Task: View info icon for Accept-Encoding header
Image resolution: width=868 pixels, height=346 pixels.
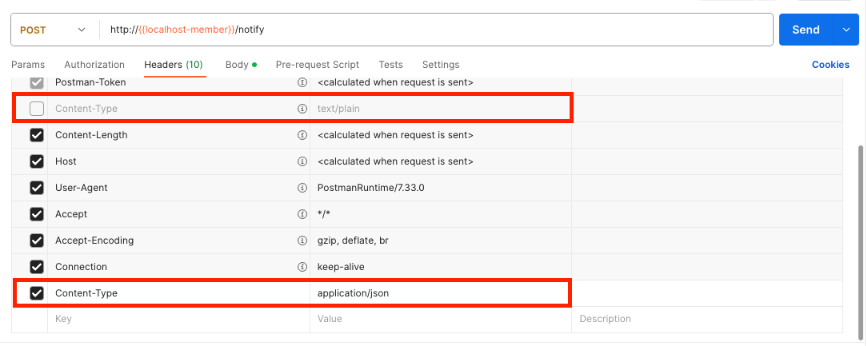Action: click(302, 241)
